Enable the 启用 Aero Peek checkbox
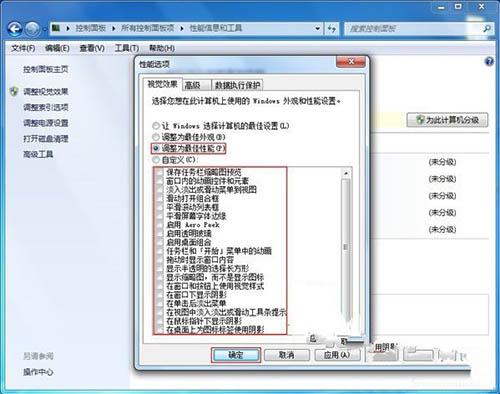The image size is (500, 394). pyautogui.click(x=160, y=225)
